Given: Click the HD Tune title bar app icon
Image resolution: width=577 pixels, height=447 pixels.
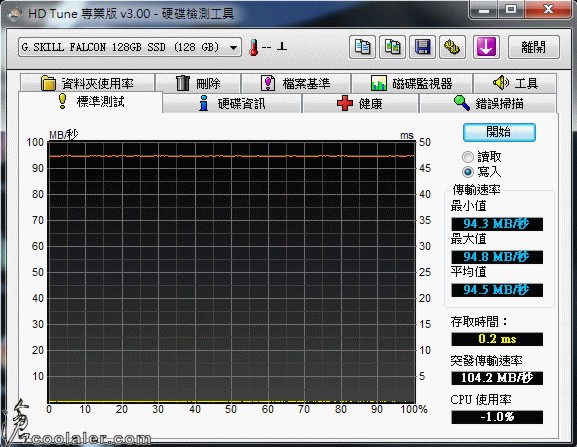Looking at the screenshot, I should pyautogui.click(x=15, y=14).
